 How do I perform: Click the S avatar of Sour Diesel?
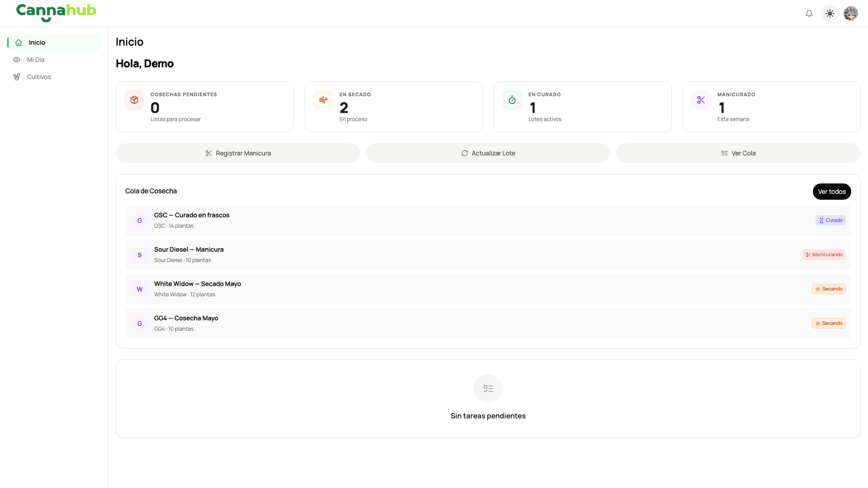[140, 255]
